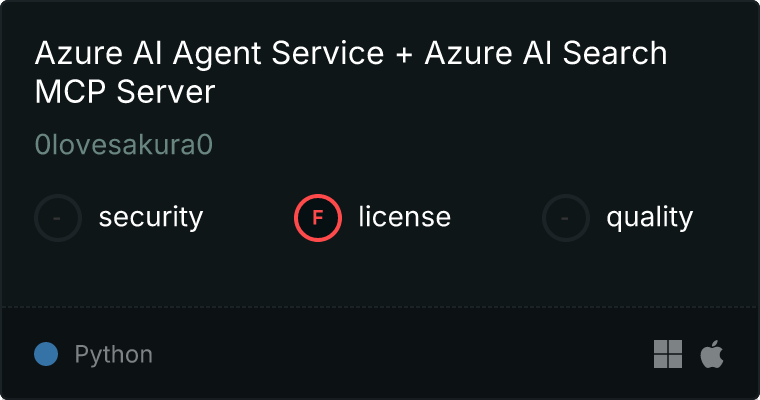760x400 pixels.
Task: Click the dash inside the security badge
Action: pyautogui.click(x=58, y=217)
